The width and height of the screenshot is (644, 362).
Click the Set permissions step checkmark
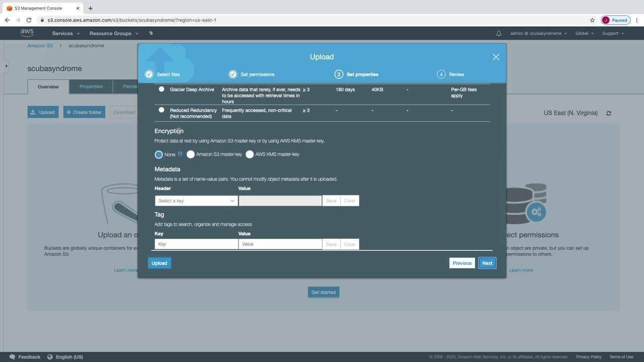coord(233,74)
